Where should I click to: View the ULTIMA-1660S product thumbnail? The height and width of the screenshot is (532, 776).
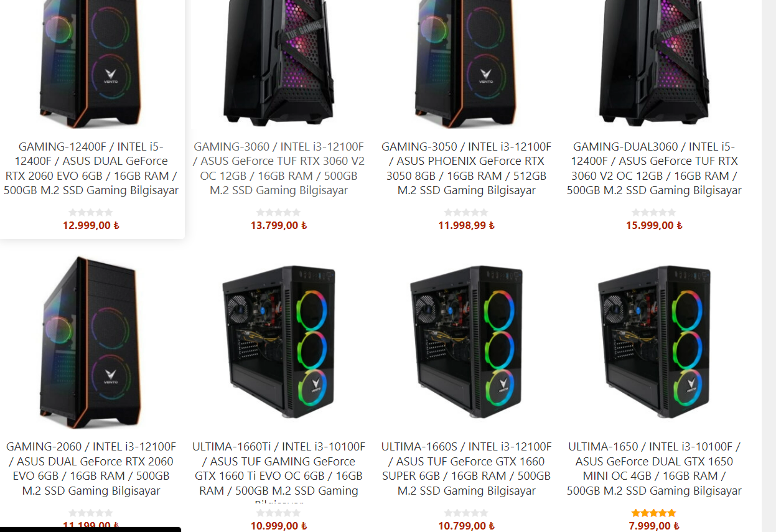[467, 342]
